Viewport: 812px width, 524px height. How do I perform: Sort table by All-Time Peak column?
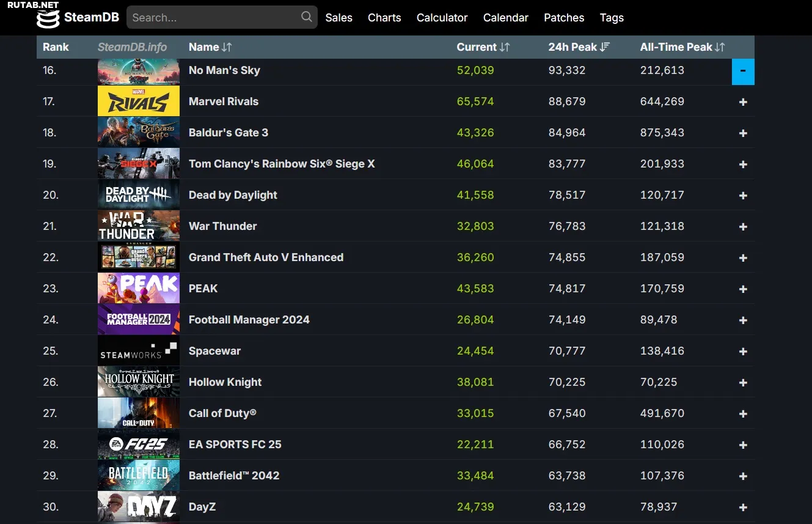tap(682, 47)
